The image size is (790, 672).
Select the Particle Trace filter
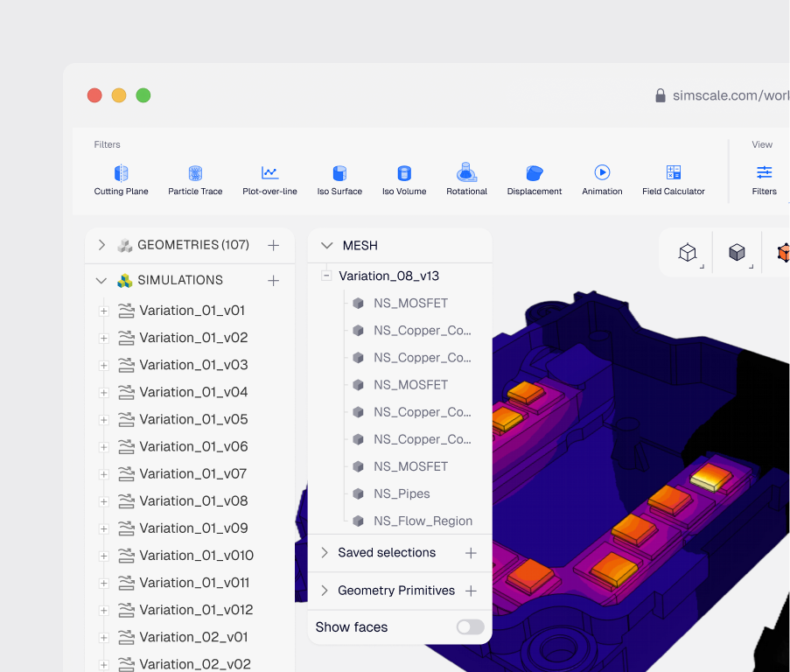[195, 180]
